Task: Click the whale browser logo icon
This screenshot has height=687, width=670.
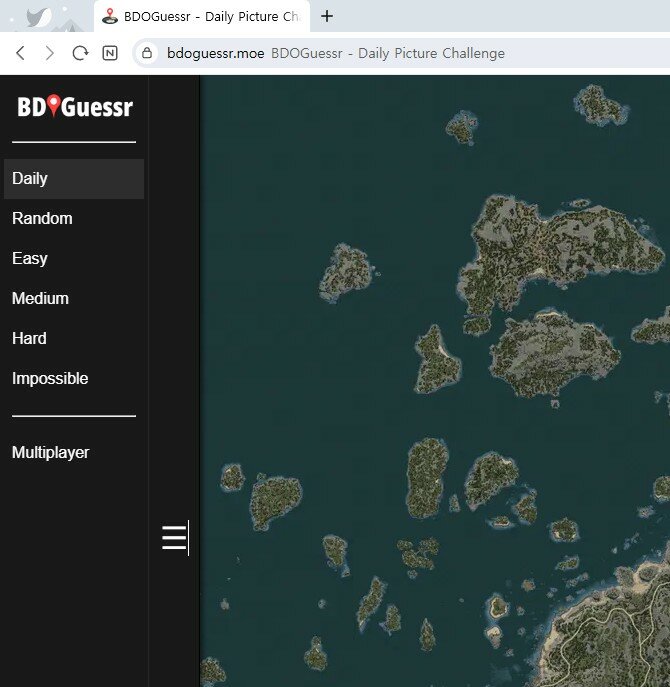Action: point(39,18)
